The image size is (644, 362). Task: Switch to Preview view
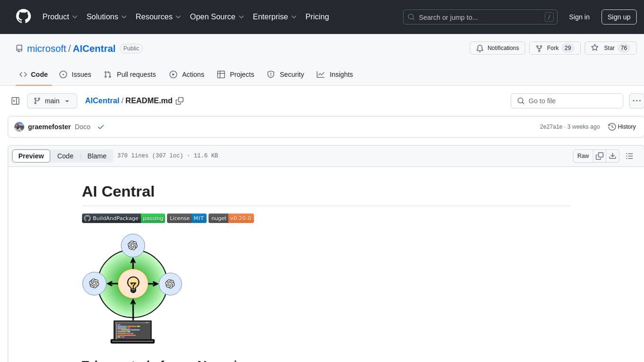pyautogui.click(x=31, y=156)
